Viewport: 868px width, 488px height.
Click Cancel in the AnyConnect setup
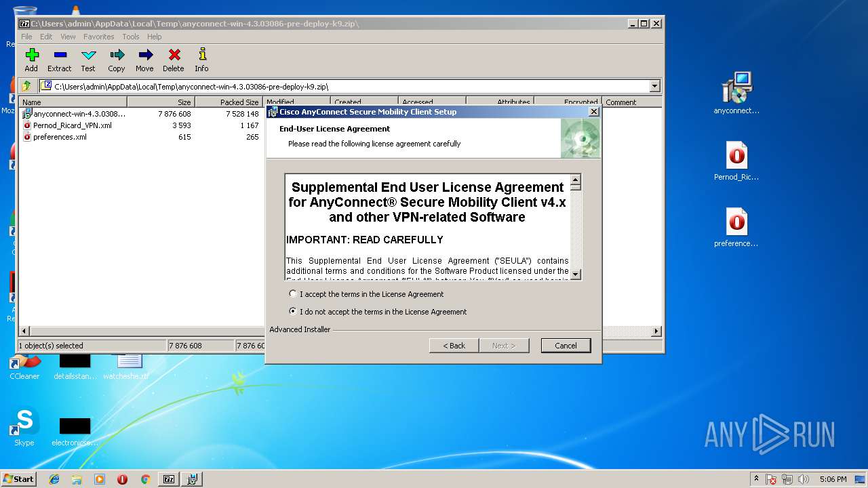[x=566, y=346]
